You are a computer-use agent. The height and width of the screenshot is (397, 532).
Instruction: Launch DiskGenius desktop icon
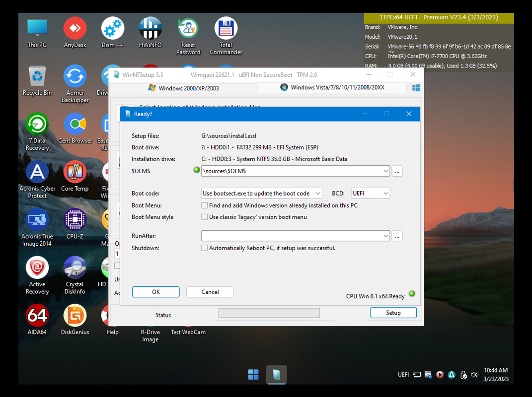75,320
